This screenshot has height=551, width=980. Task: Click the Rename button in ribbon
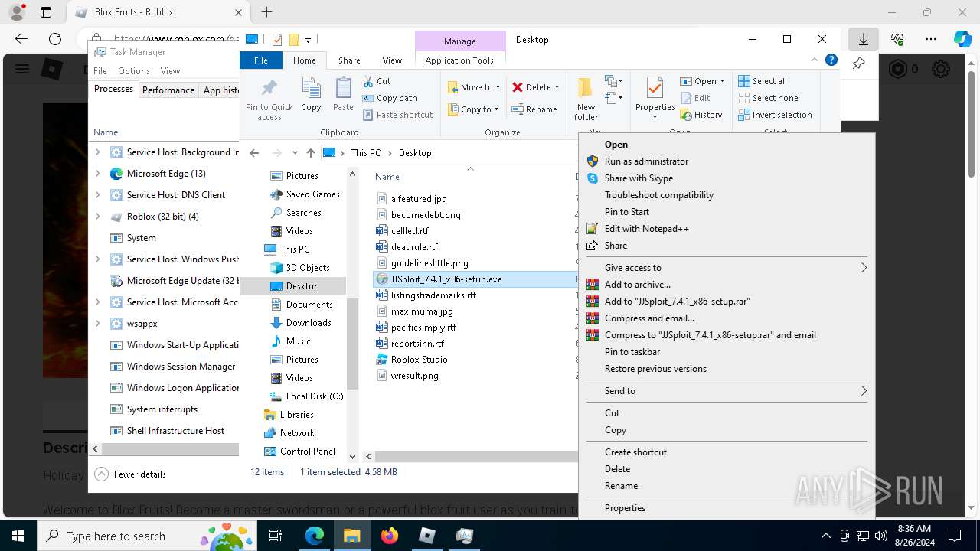pos(534,109)
